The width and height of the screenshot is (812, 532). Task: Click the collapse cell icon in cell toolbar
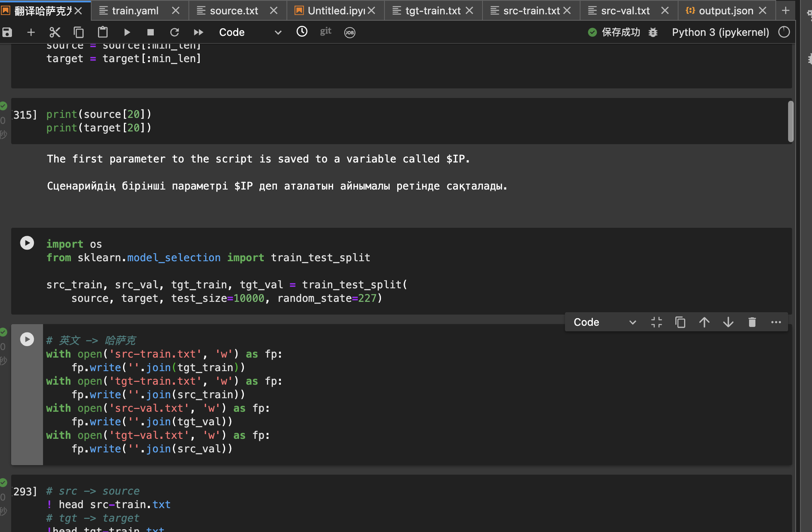[657, 322]
